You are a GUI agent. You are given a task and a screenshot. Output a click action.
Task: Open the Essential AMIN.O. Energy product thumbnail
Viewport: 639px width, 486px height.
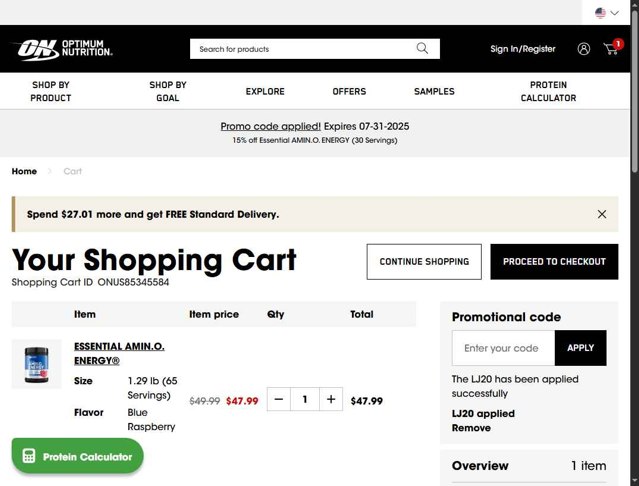[36, 363]
